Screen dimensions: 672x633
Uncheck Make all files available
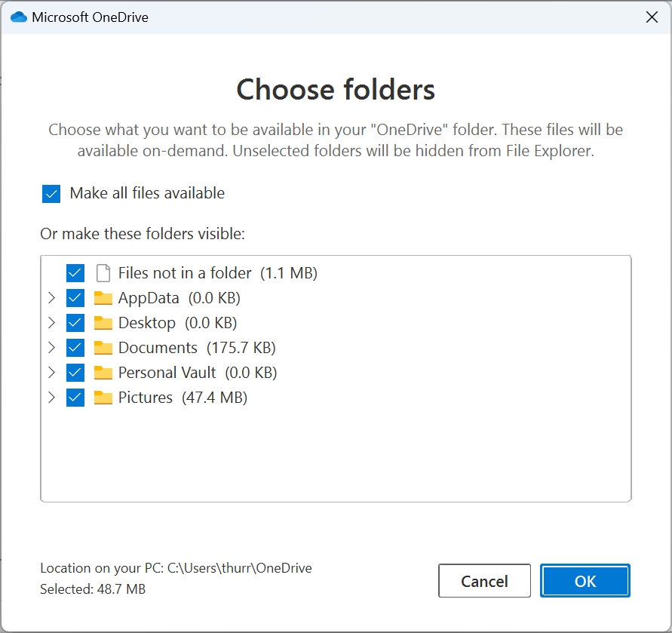[51, 194]
